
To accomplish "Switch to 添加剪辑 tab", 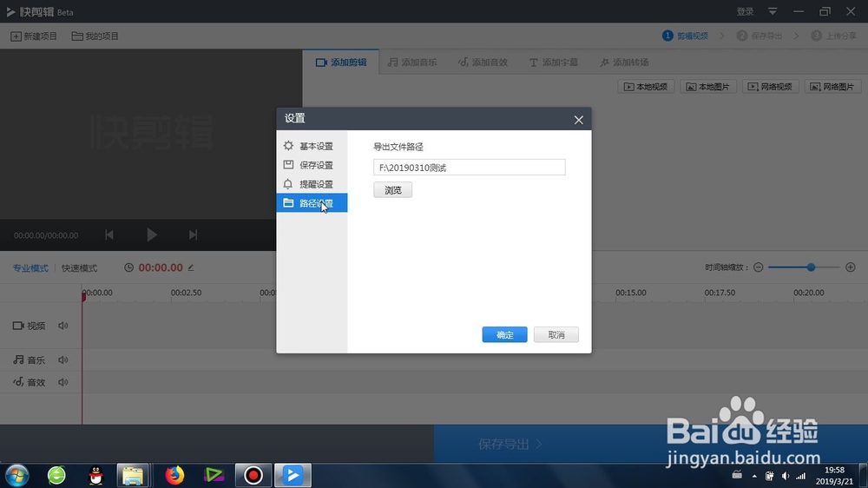I will pos(341,62).
